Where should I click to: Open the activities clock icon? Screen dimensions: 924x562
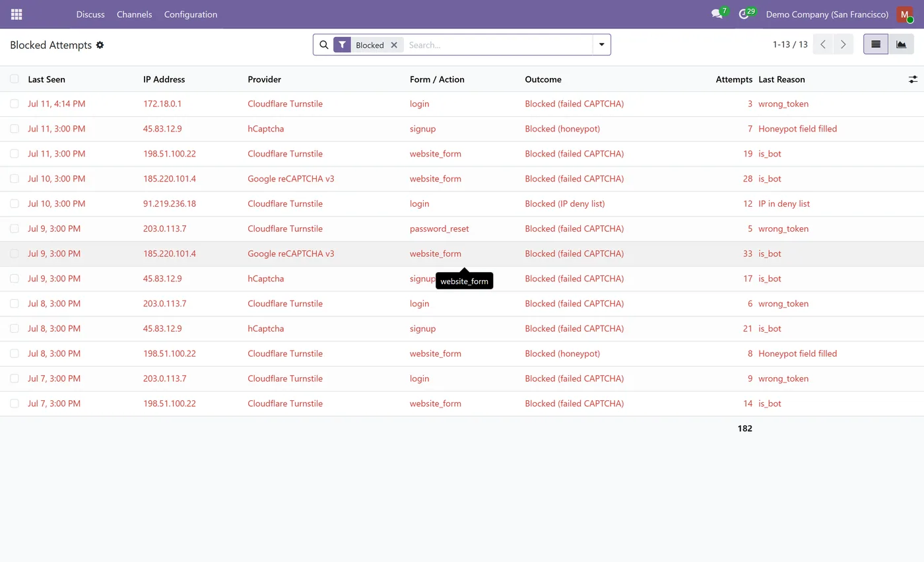click(x=744, y=14)
